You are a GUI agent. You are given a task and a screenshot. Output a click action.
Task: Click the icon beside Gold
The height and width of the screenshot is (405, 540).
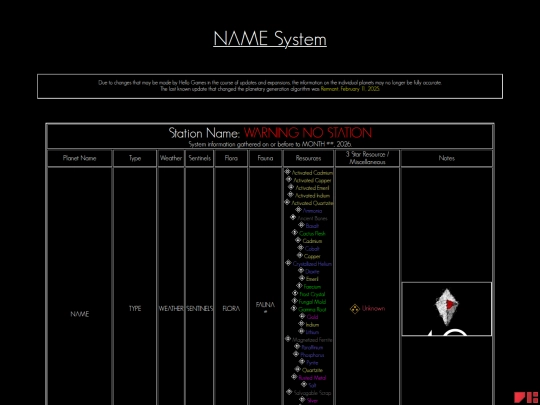(x=302, y=316)
